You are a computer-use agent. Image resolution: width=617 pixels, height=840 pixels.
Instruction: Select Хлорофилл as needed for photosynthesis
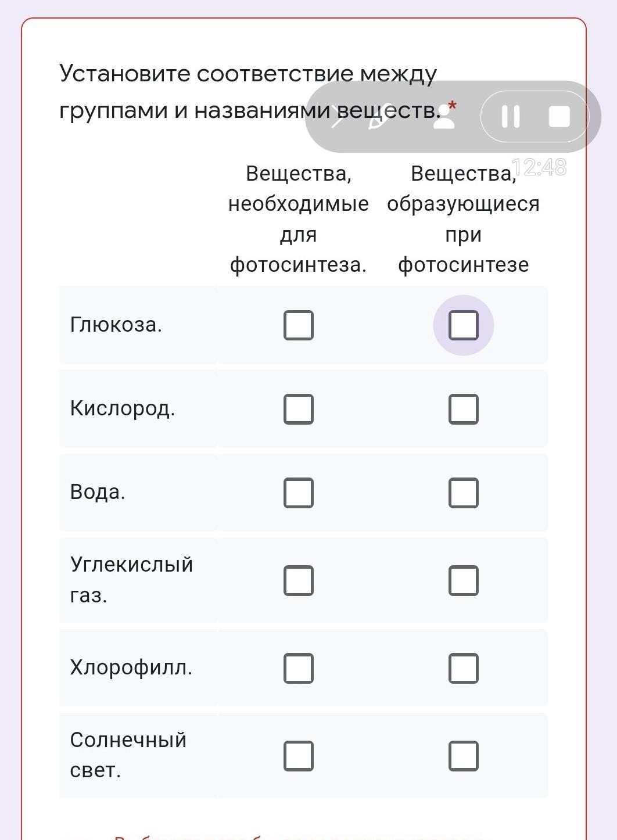click(299, 668)
